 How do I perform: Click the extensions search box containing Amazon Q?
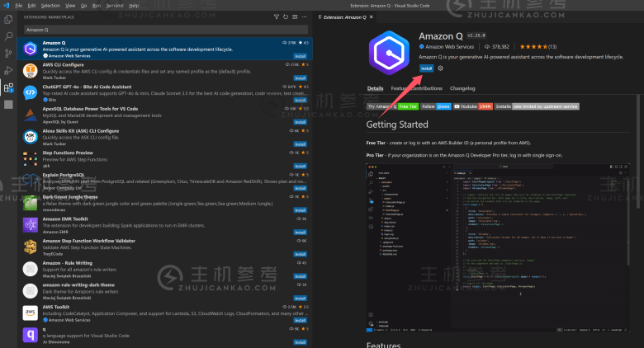166,30
